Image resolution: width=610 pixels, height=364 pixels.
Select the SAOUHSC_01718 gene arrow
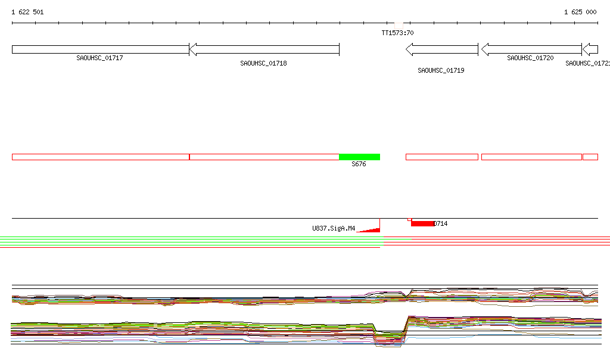pyautogui.click(x=264, y=49)
